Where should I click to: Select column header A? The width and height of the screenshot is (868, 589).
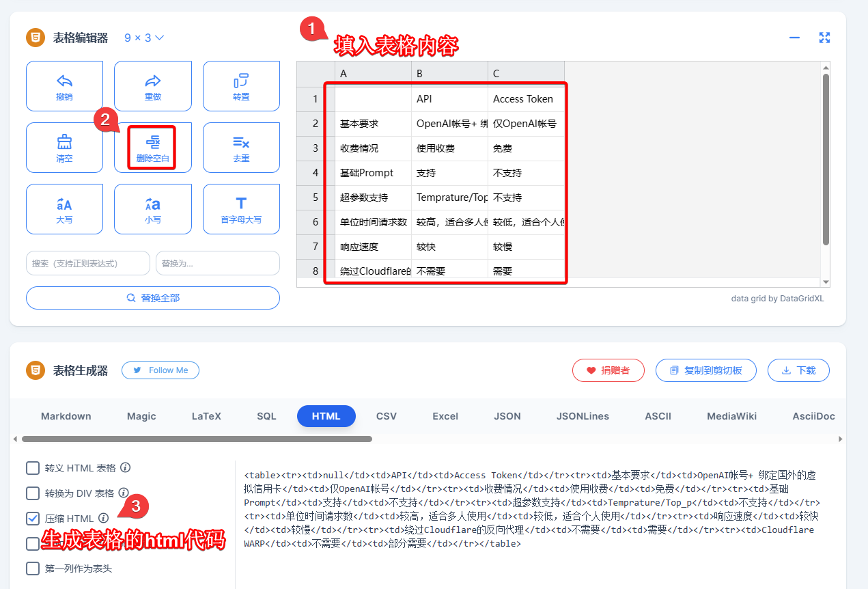pos(373,73)
